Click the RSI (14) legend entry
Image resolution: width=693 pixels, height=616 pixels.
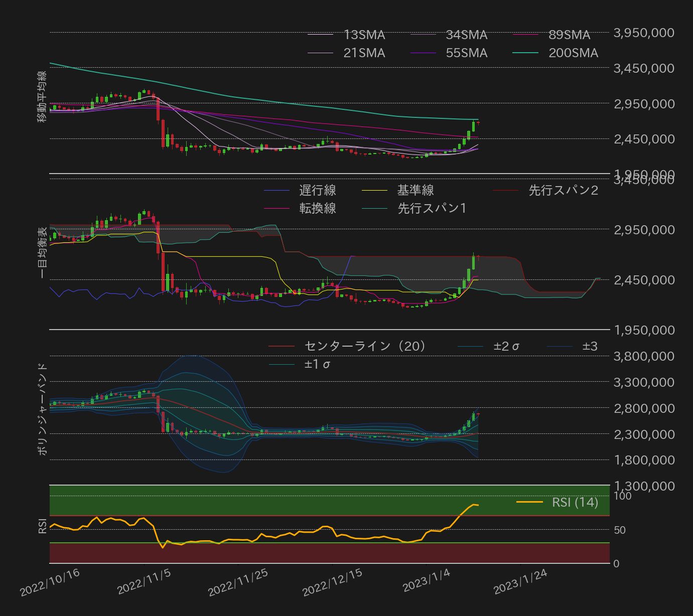coord(575,502)
